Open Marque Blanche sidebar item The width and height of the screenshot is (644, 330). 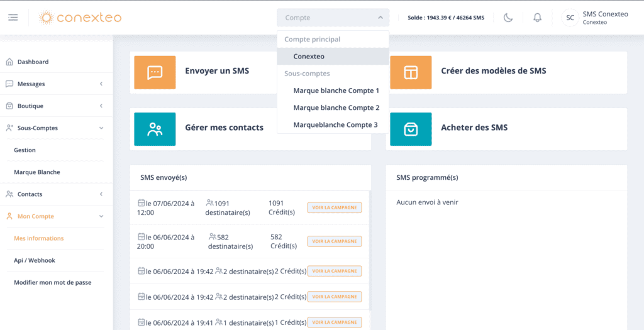pyautogui.click(x=37, y=172)
